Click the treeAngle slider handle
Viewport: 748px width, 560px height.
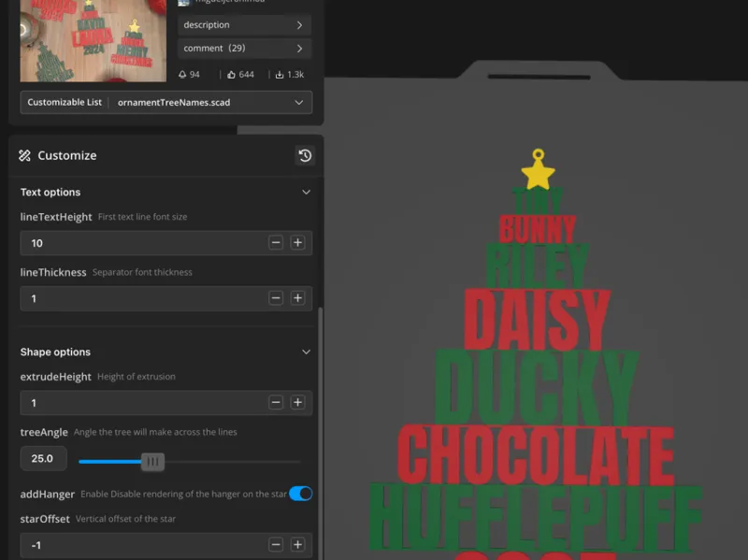(152, 462)
